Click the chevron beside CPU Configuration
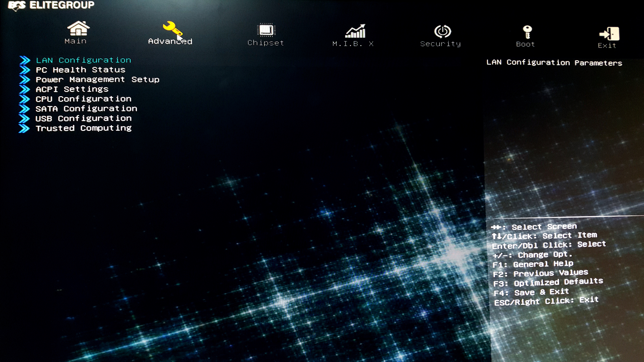This screenshot has height=362, width=644. (x=24, y=99)
